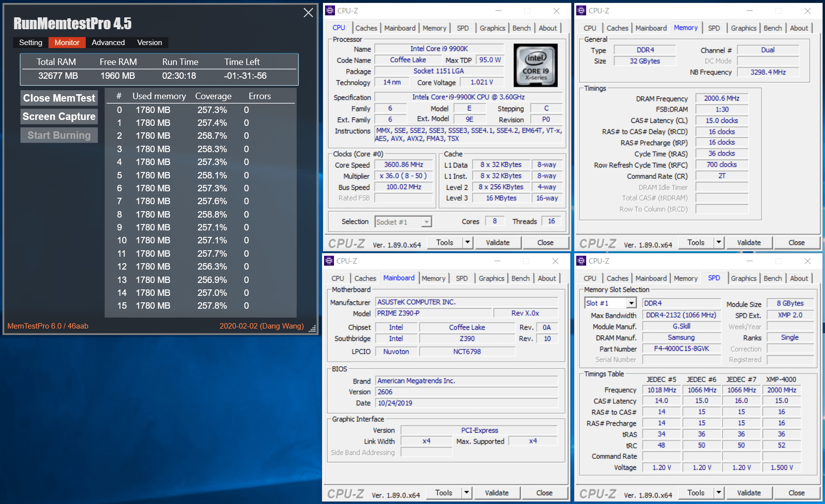Viewport: 825px width, 504px height.
Task: Click RunMemtestPro resize grip icon
Action: click(x=312, y=329)
